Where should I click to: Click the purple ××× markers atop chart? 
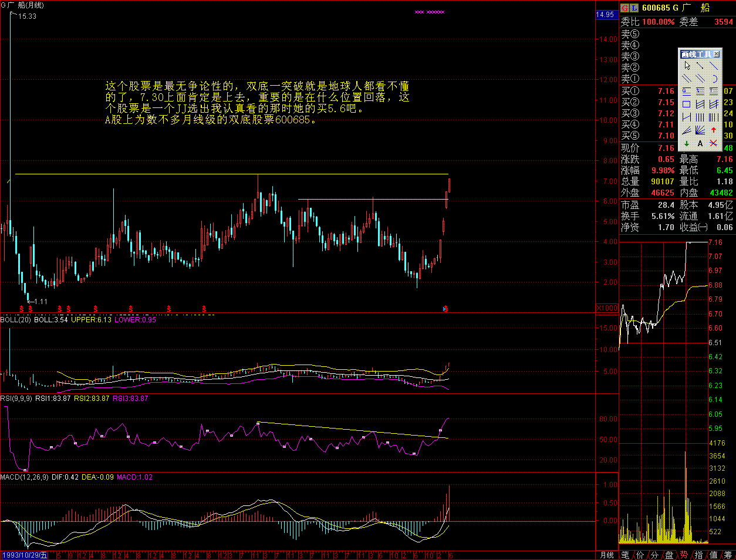(x=430, y=12)
